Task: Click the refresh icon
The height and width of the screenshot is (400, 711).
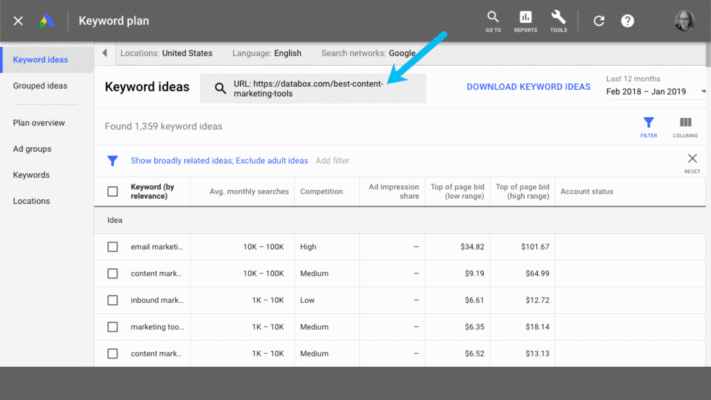Action: click(599, 21)
